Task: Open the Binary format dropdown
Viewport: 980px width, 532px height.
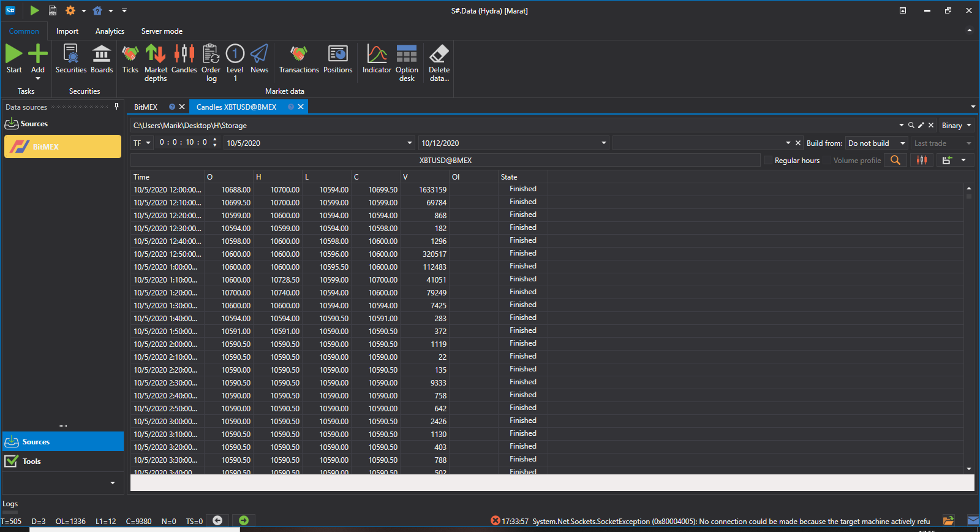Action: tap(957, 125)
